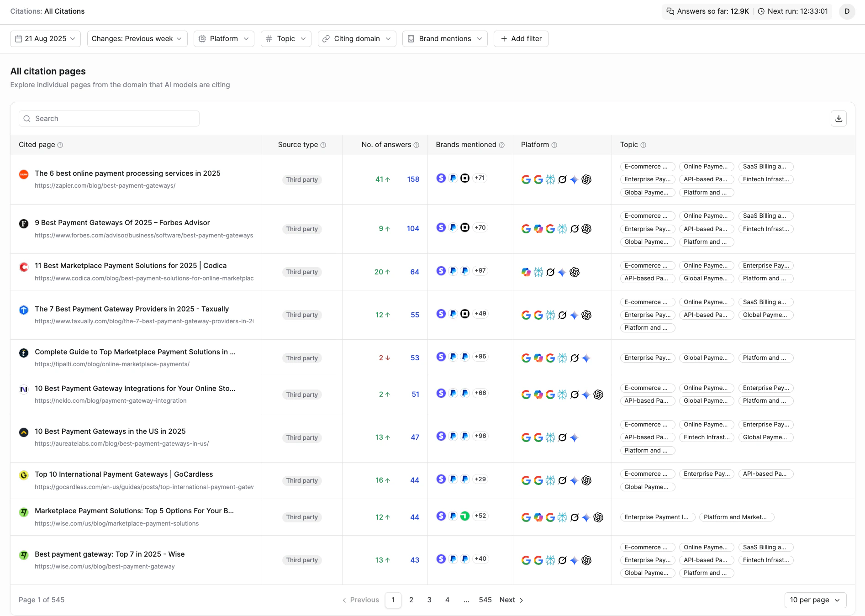This screenshot has height=616, width=865.
Task: Expand the Changes: Previous week dropdown
Action: pyautogui.click(x=137, y=39)
